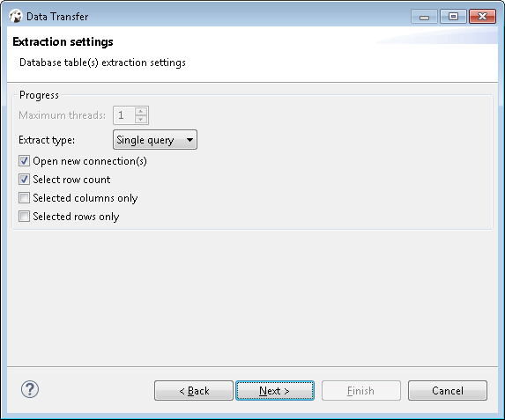The image size is (505, 420).
Task: Decrease Maximum threads with down arrow
Action: (x=141, y=120)
